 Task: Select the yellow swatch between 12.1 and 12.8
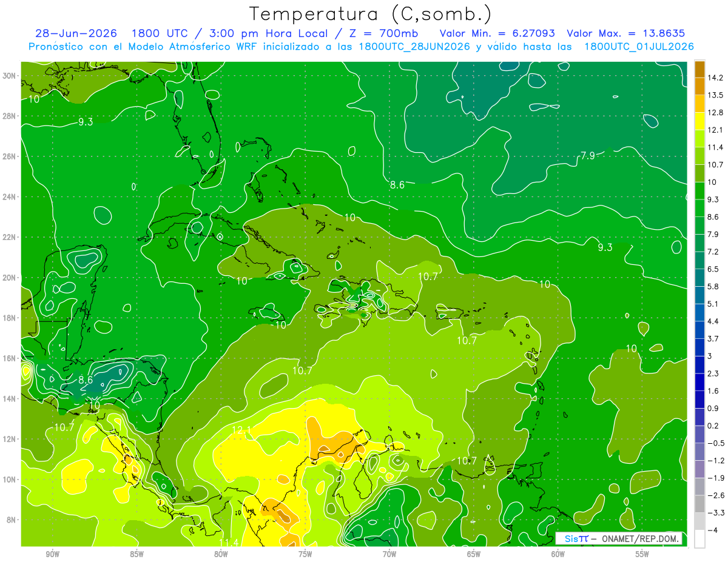click(x=699, y=121)
